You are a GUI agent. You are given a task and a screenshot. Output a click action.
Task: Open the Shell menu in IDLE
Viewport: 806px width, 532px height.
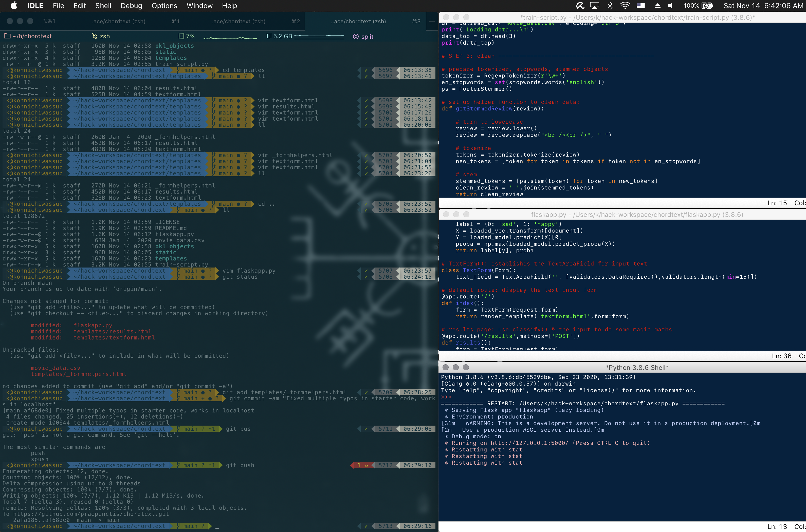(103, 6)
